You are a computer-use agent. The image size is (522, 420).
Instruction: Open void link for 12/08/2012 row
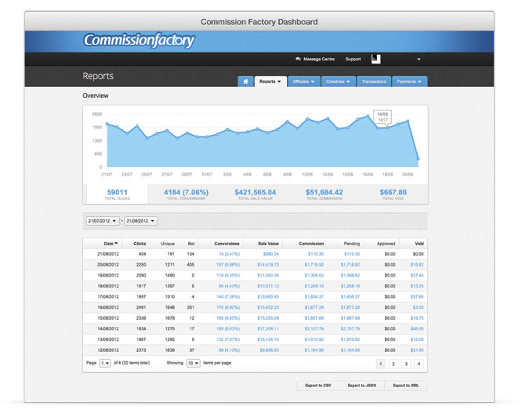(417, 350)
